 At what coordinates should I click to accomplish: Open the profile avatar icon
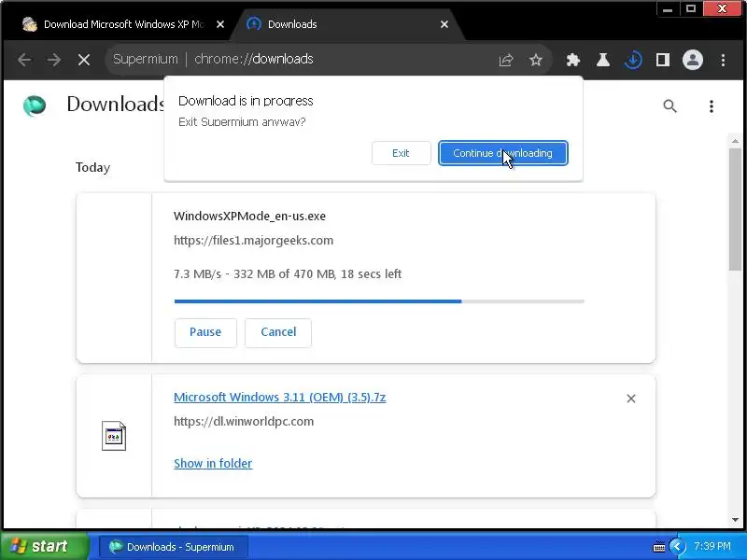693,60
